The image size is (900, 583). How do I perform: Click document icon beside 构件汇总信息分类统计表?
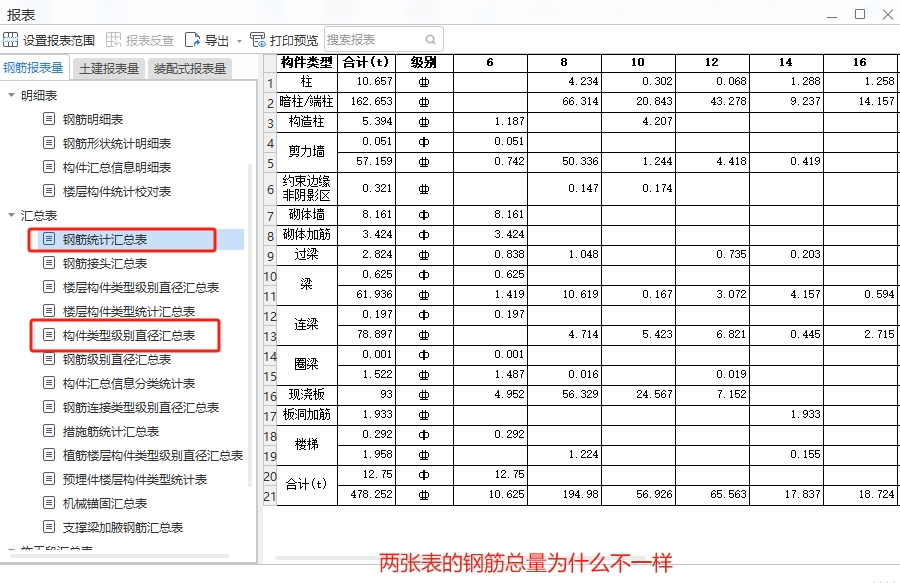(x=49, y=383)
